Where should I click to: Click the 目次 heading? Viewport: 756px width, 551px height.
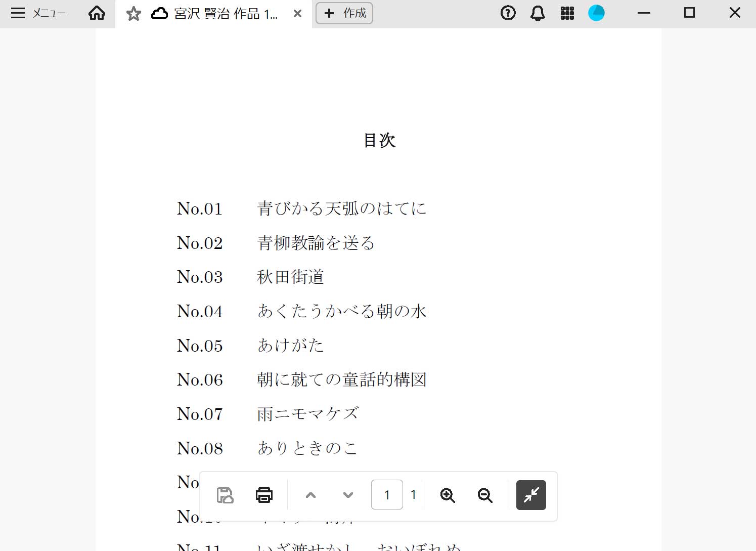379,140
